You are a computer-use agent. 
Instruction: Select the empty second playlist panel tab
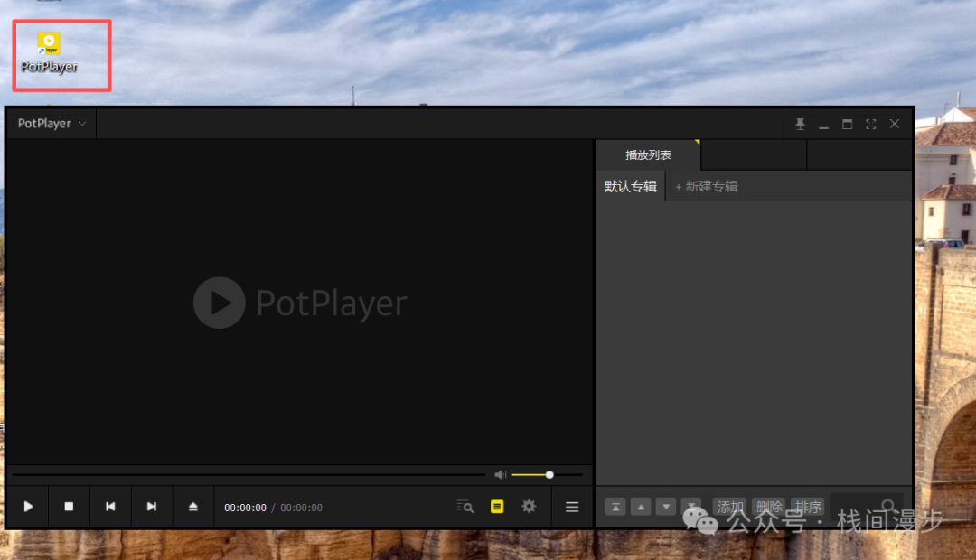click(x=754, y=155)
